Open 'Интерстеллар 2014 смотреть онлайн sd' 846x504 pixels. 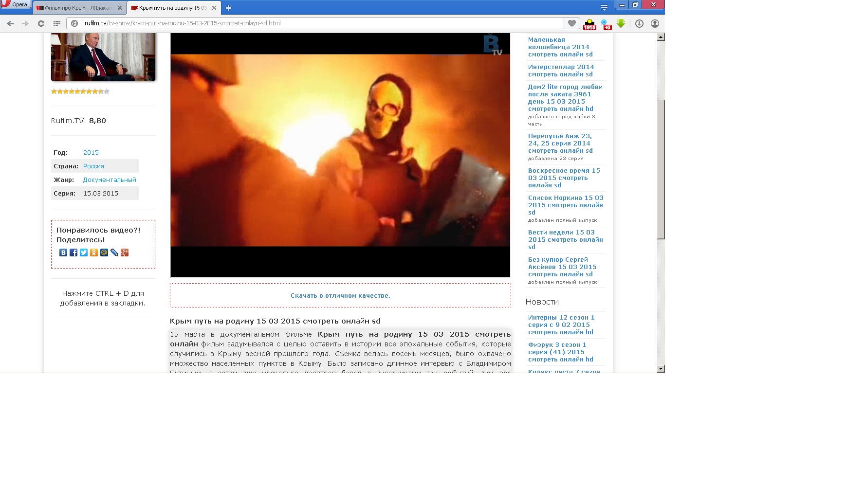(x=561, y=71)
